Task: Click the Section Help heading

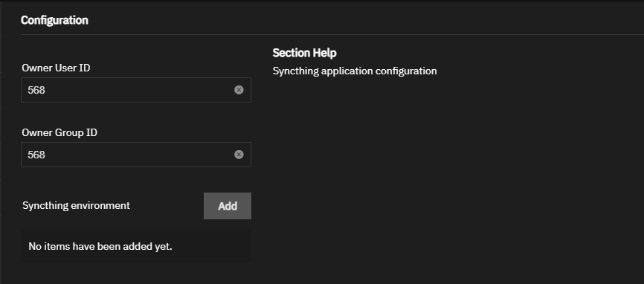Action: point(304,53)
